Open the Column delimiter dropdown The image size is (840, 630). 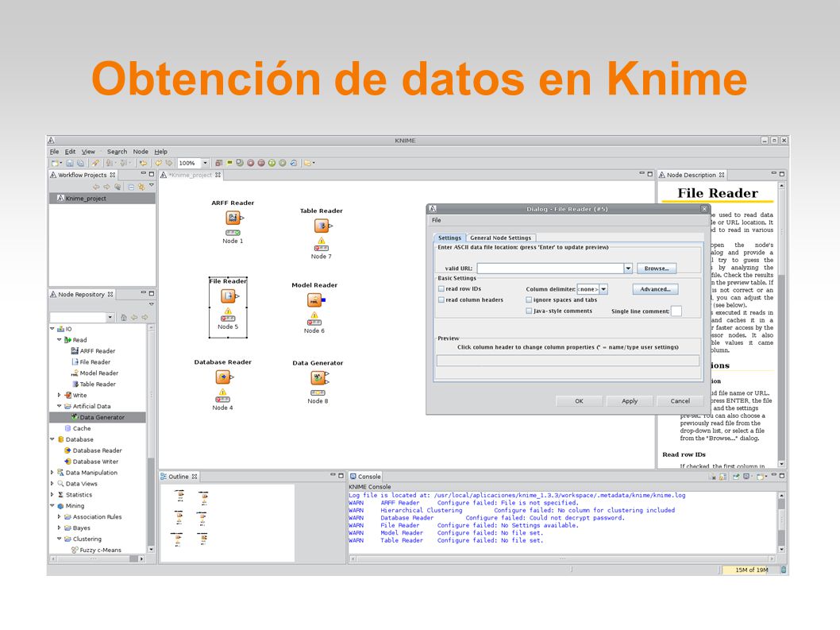pyautogui.click(x=603, y=289)
